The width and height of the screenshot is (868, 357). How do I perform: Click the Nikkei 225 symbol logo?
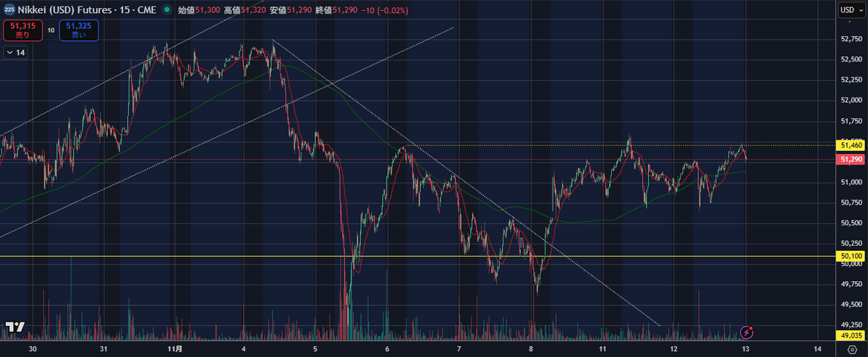coord(9,10)
